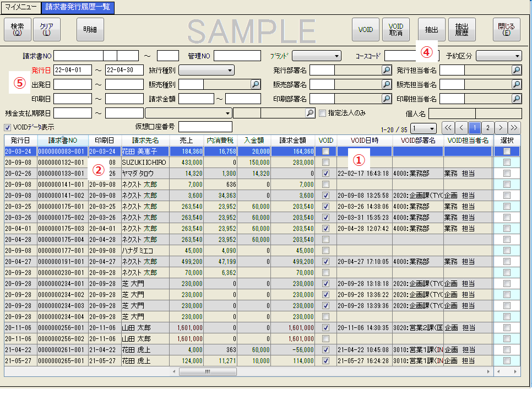Screen dimensions: 532x394
Task: Go to page 2 of results
Action: coord(487,128)
